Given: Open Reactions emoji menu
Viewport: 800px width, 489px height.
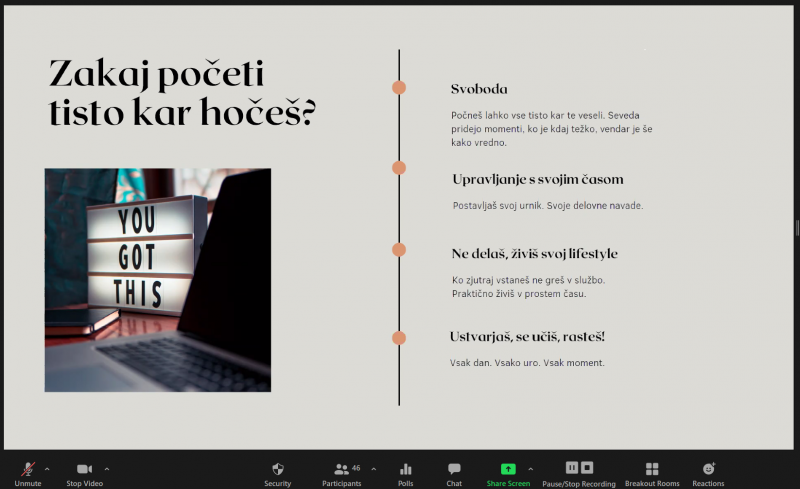Looking at the screenshot, I should (708, 474).
